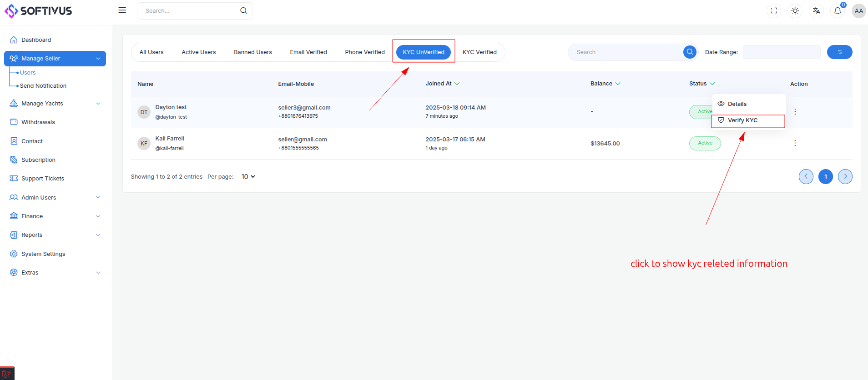Open Users under Manage Seller
Image resolution: width=868 pixels, height=380 pixels.
click(x=28, y=72)
